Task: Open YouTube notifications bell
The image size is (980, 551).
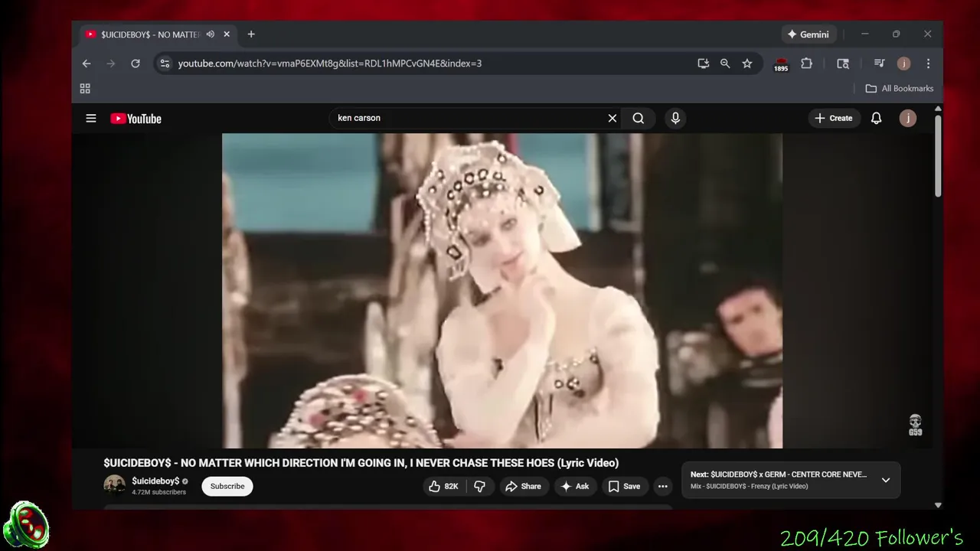Action: (877, 118)
